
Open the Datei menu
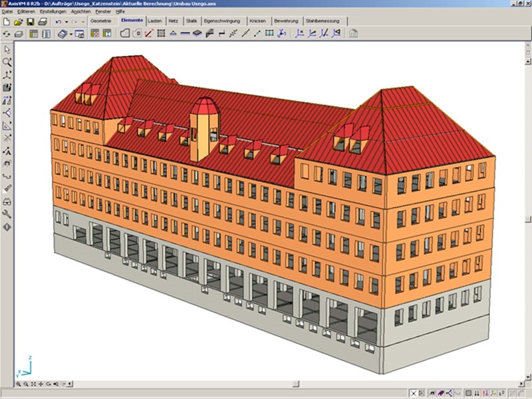pos(7,12)
